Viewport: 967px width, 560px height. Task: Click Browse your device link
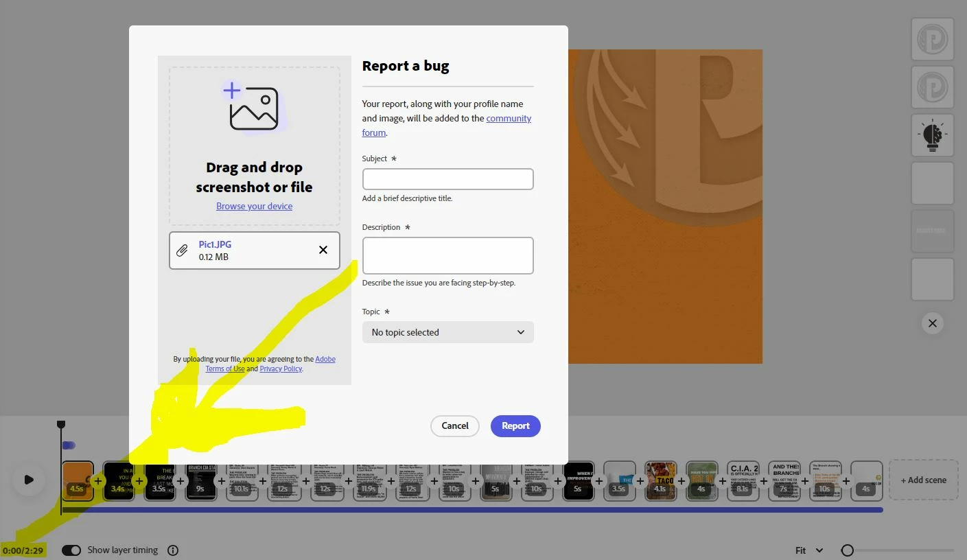(254, 206)
